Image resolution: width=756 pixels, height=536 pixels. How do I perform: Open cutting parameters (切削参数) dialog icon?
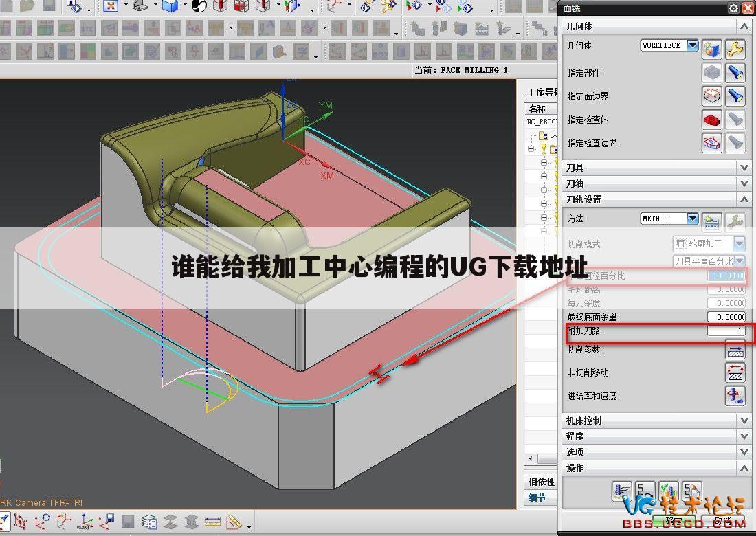735,350
